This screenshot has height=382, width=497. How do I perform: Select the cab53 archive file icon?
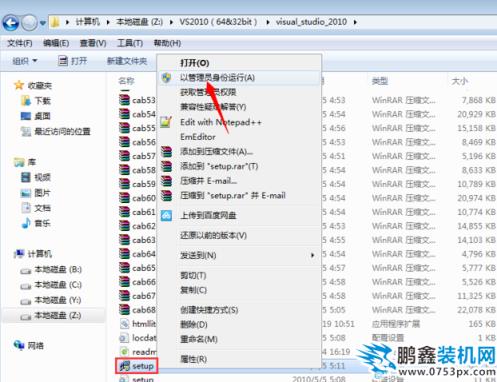click(124, 100)
